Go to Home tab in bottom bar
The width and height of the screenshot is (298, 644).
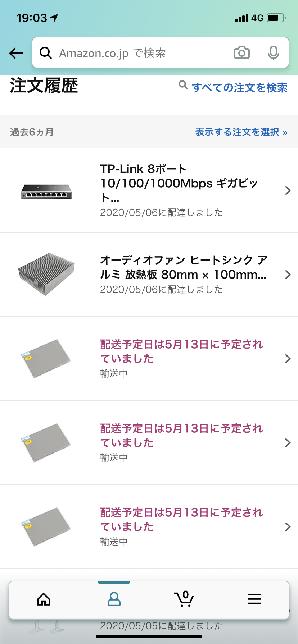click(x=44, y=599)
